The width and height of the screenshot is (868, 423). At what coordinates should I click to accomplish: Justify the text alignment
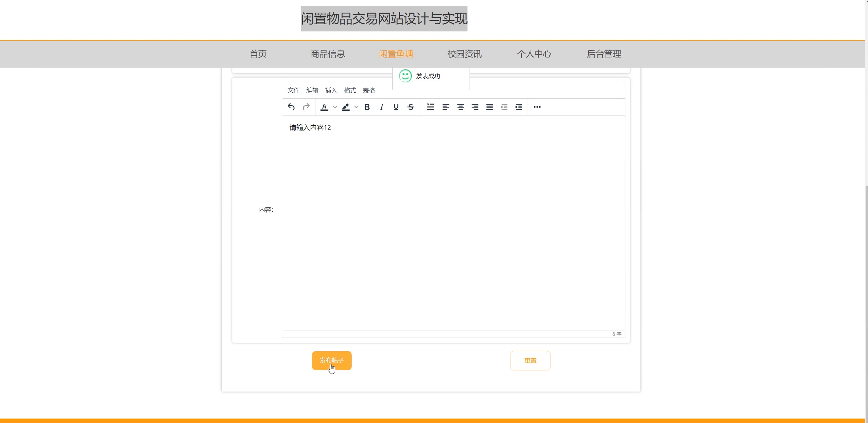490,107
